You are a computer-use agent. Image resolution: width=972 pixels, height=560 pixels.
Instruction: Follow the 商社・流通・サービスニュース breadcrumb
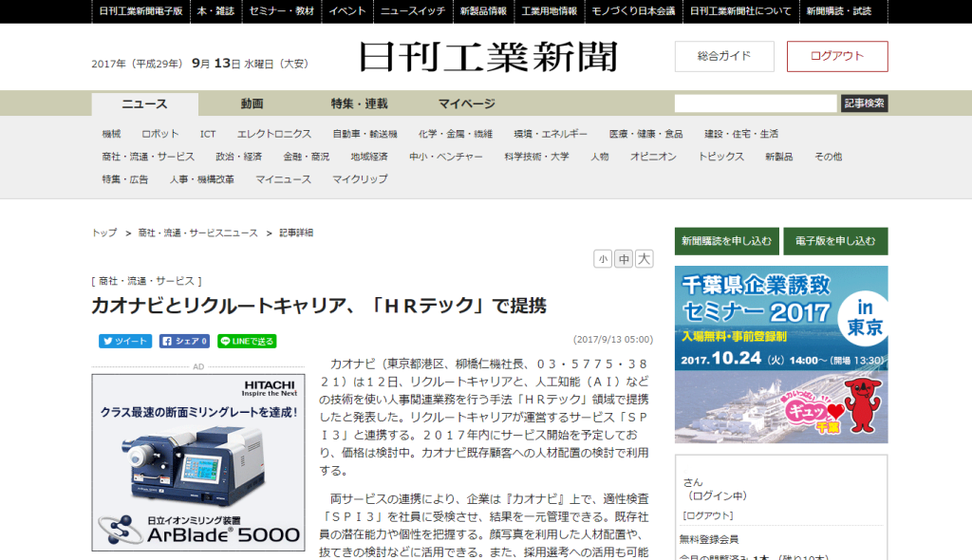(197, 233)
